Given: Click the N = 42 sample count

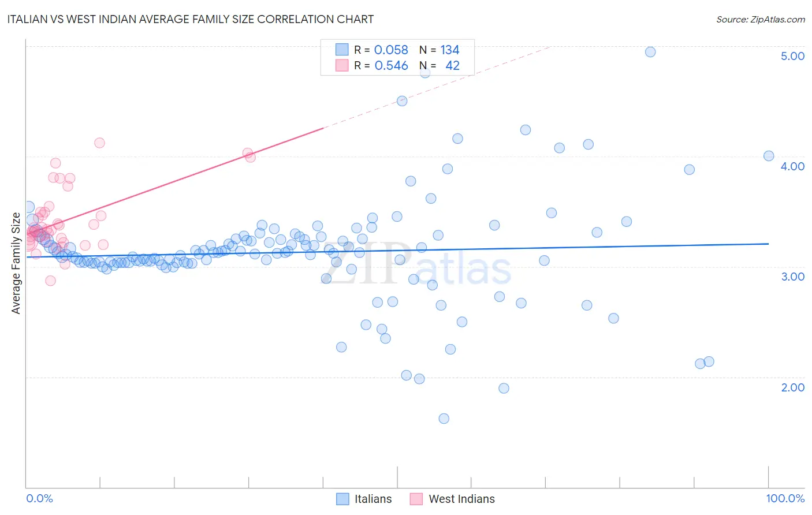Looking at the screenshot, I should point(439,65).
